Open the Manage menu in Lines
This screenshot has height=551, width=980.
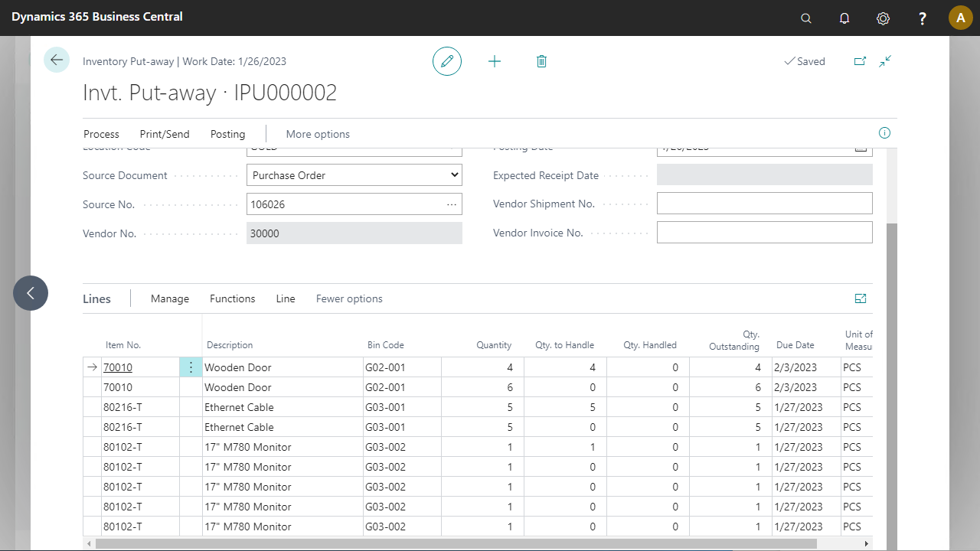170,298
